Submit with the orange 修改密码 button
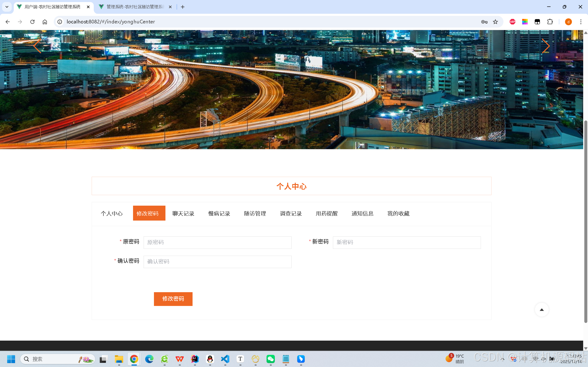588x367 pixels. (x=173, y=299)
